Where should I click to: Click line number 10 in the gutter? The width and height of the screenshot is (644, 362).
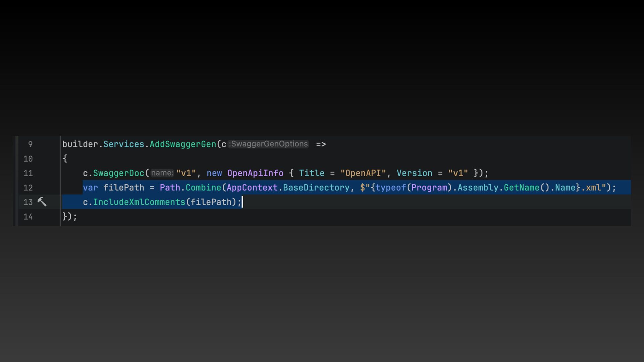pyautogui.click(x=28, y=159)
